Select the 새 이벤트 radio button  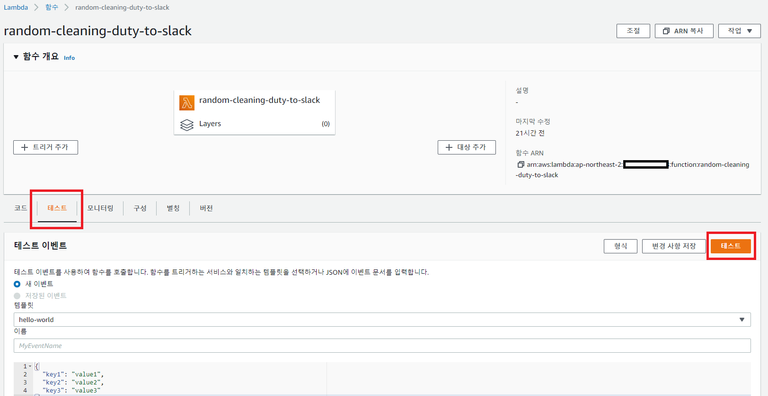click(x=17, y=284)
